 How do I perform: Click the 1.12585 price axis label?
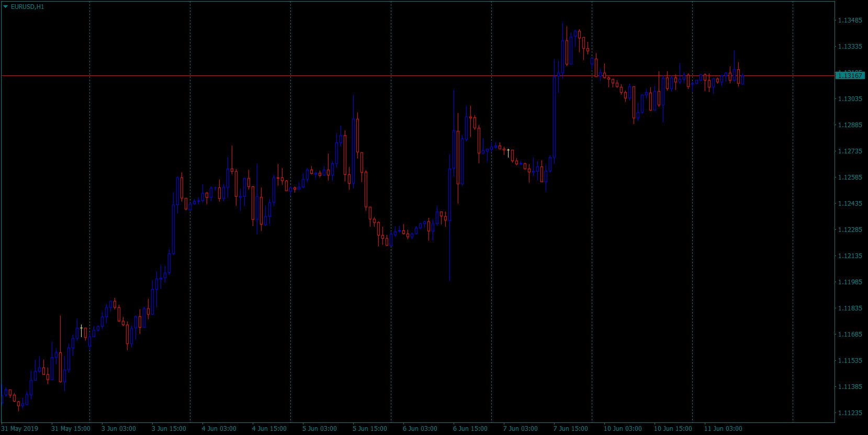(850, 177)
